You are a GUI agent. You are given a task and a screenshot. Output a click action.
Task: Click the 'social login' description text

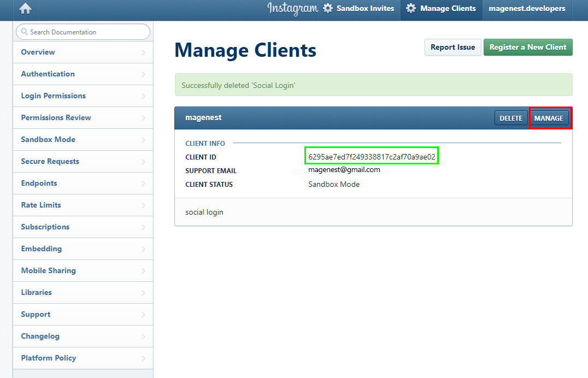204,212
